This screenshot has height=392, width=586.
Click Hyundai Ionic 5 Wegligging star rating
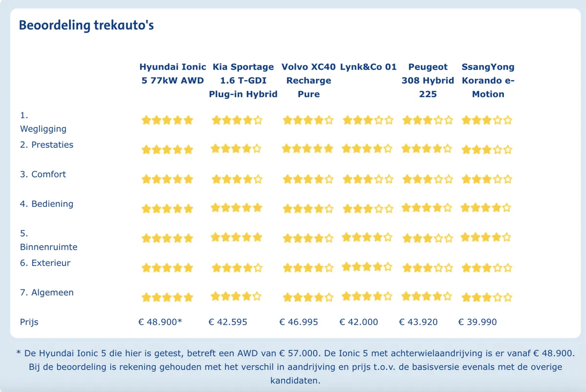(x=167, y=120)
